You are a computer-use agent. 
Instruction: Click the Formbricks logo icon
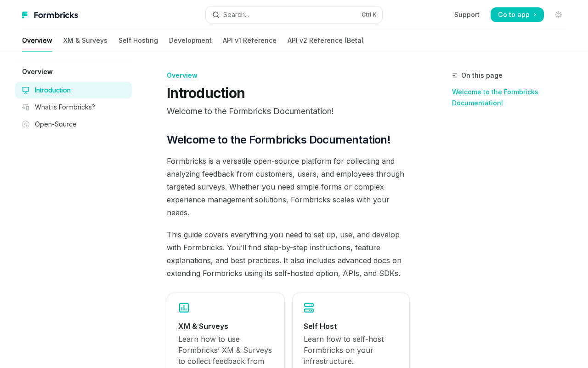click(x=25, y=15)
